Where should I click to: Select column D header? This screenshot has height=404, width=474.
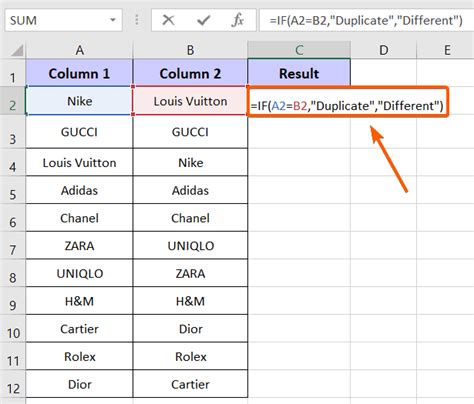(384, 50)
